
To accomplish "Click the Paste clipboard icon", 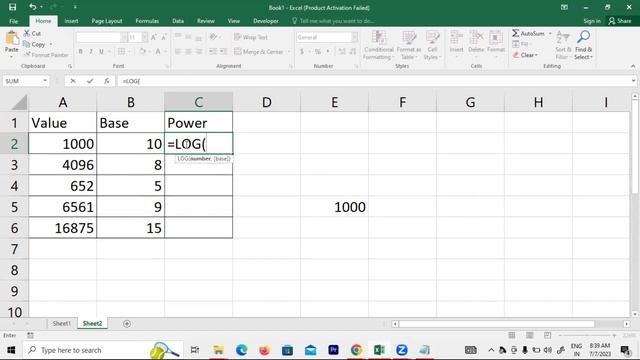I will pyautogui.click(x=12, y=38).
